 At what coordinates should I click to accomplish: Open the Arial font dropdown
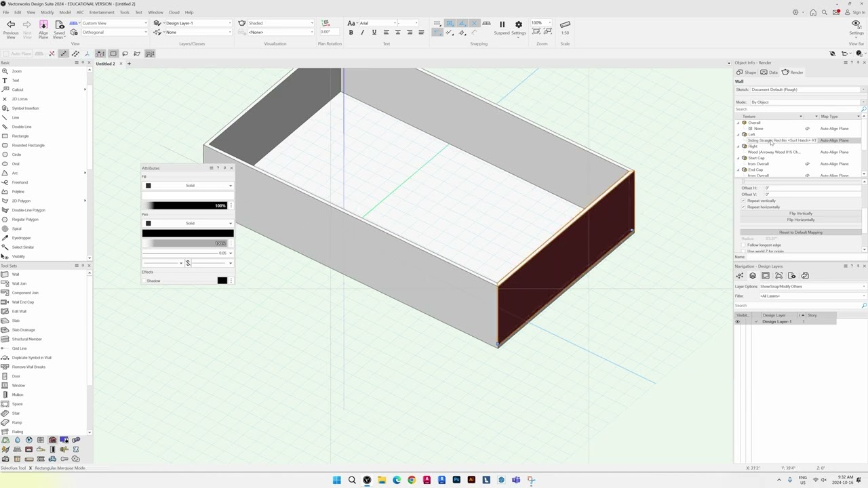pyautogui.click(x=378, y=23)
